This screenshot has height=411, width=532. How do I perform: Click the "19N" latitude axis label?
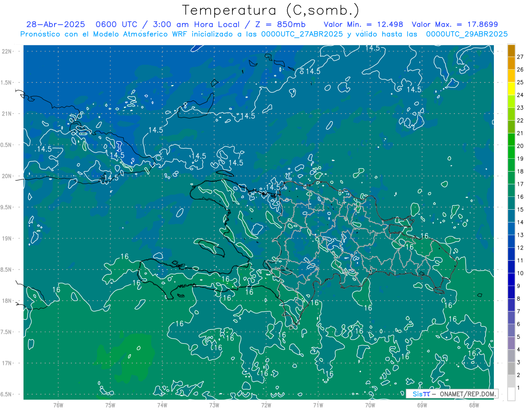tap(7, 238)
